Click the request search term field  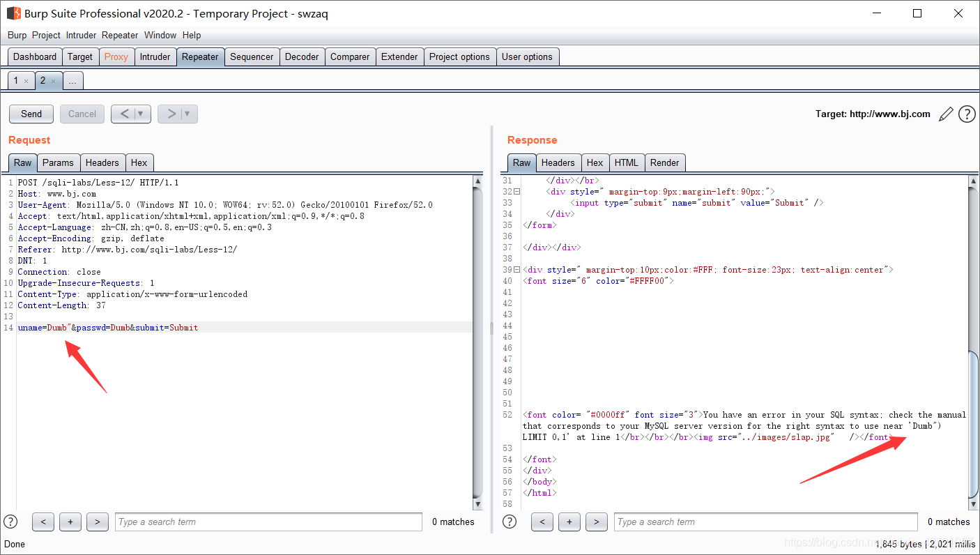coord(268,522)
